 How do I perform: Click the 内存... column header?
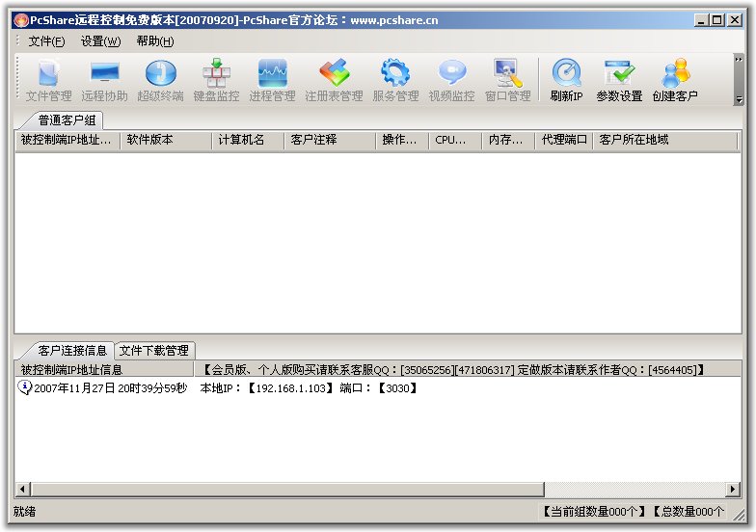(x=508, y=141)
